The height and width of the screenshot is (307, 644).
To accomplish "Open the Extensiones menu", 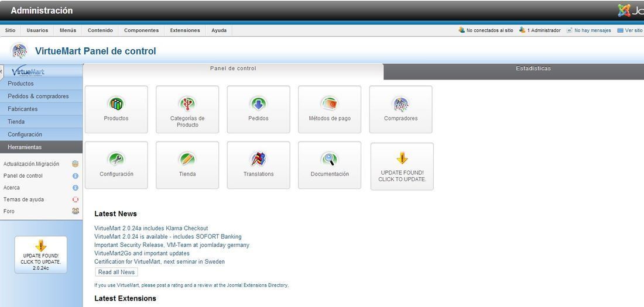I will [x=185, y=30].
